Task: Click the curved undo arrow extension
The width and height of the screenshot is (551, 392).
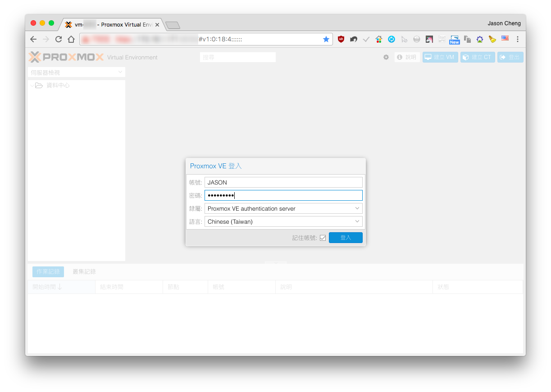Action: (354, 39)
